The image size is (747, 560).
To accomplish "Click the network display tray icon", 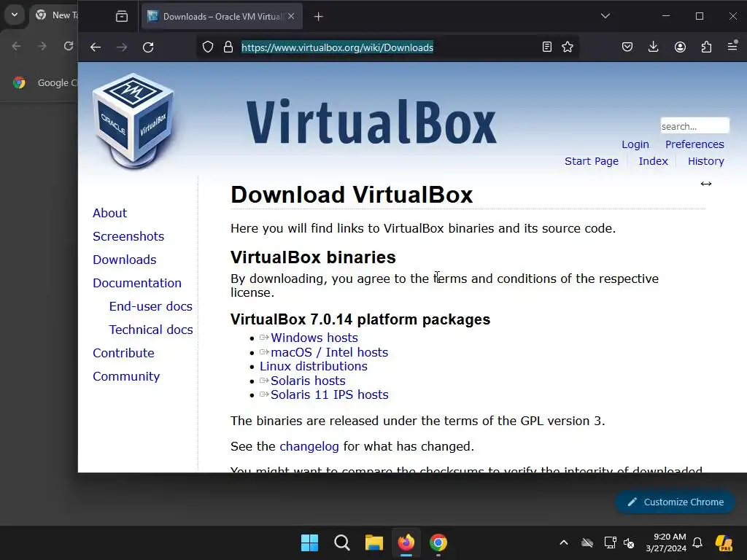I will point(610,542).
